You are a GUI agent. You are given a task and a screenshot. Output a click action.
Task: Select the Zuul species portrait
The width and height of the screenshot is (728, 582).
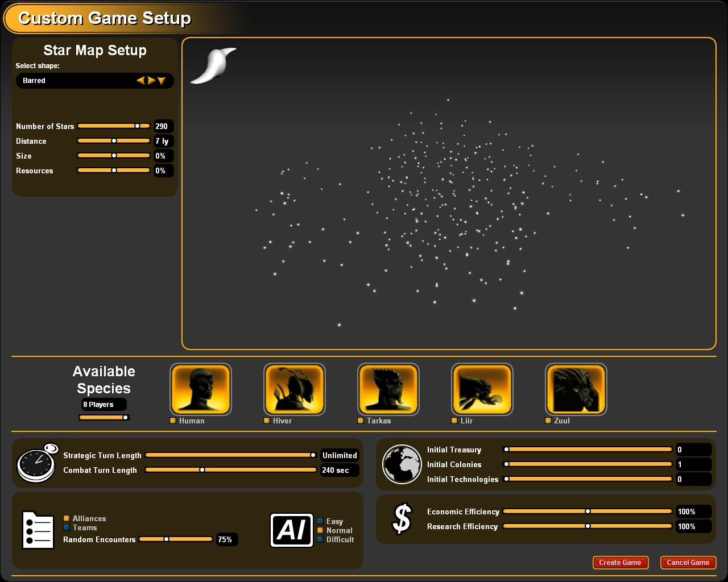576,389
